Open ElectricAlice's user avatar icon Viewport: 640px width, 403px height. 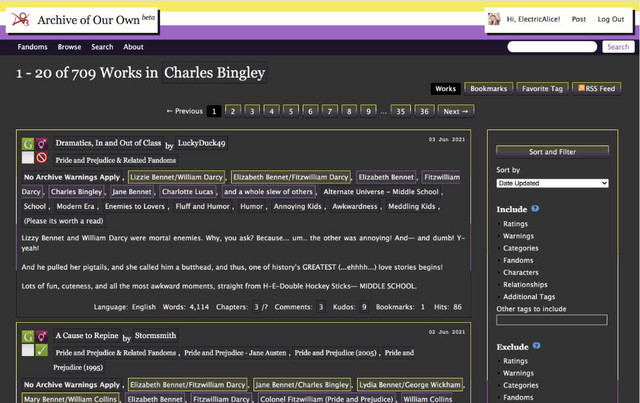[x=494, y=19]
